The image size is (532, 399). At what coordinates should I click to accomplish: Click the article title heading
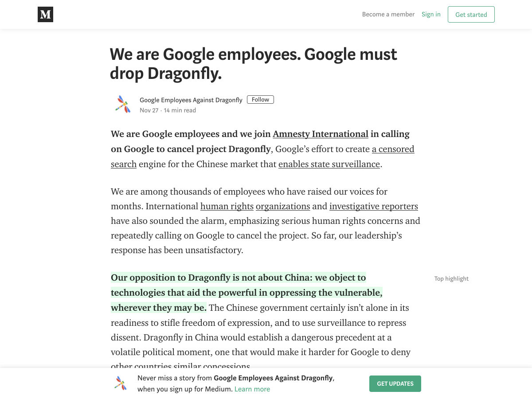point(254,63)
